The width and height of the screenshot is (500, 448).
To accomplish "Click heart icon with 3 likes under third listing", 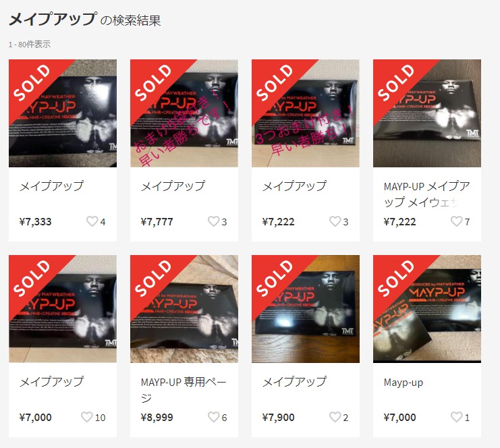I will [335, 221].
